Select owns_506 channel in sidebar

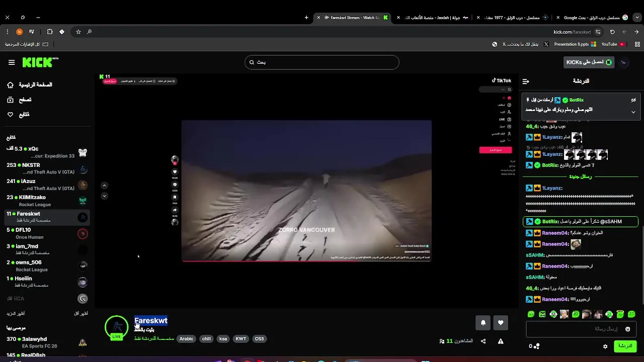point(47,265)
